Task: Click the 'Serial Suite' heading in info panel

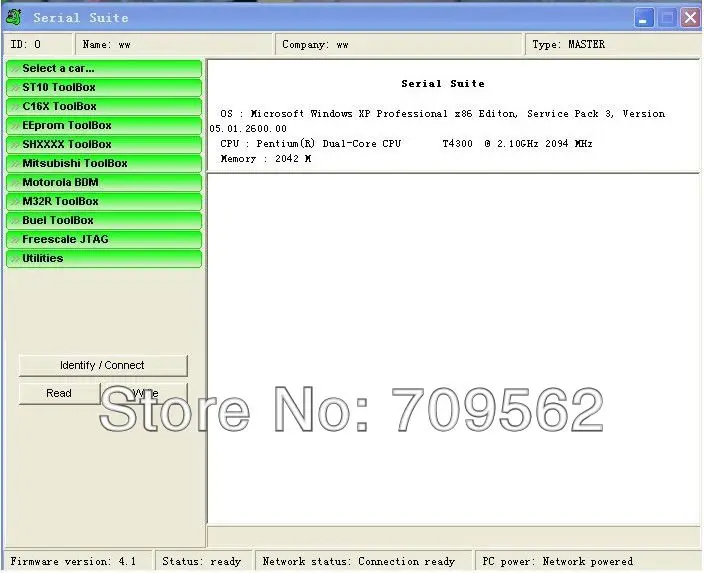Action: (x=443, y=84)
